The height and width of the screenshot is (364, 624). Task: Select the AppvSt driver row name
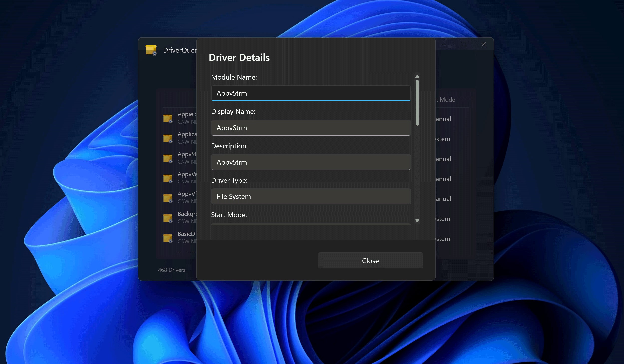click(x=187, y=154)
